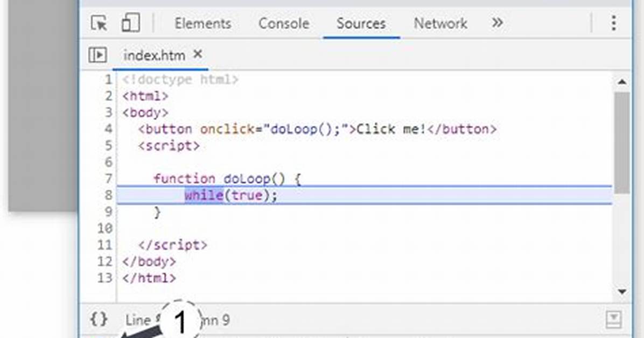The width and height of the screenshot is (644, 338).
Task: Set breakpoint on line number 8
Action: tap(108, 195)
